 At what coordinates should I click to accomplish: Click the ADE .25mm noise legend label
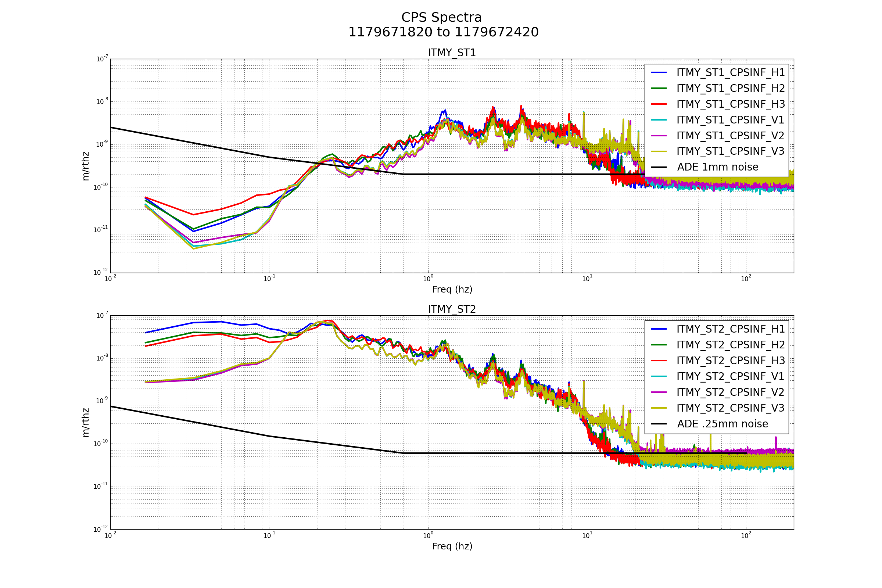pos(722,424)
